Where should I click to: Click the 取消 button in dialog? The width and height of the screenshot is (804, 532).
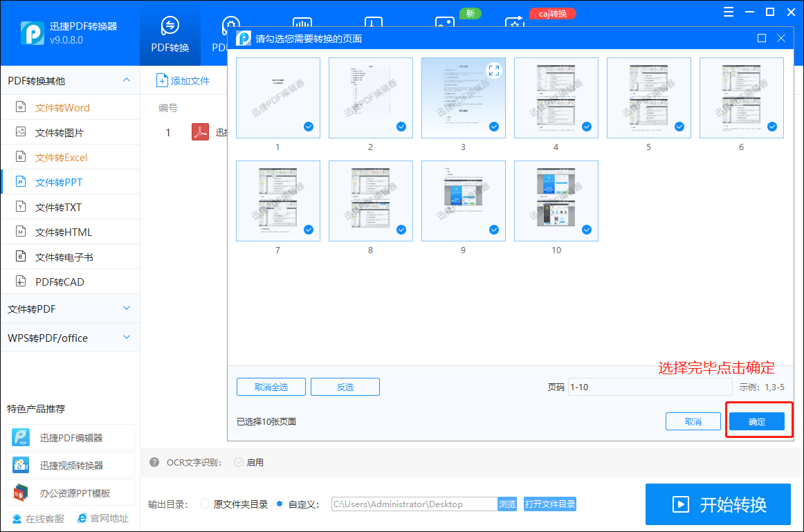tap(693, 421)
